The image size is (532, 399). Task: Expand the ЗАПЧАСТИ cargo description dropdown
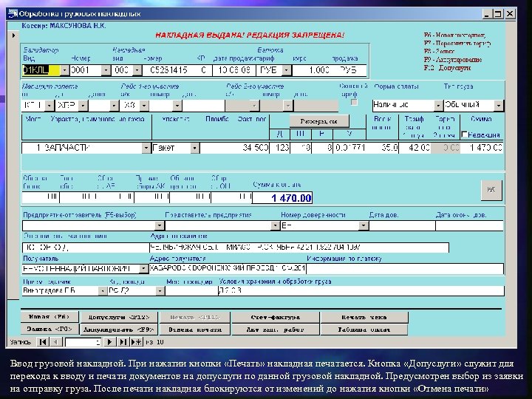click(146, 148)
